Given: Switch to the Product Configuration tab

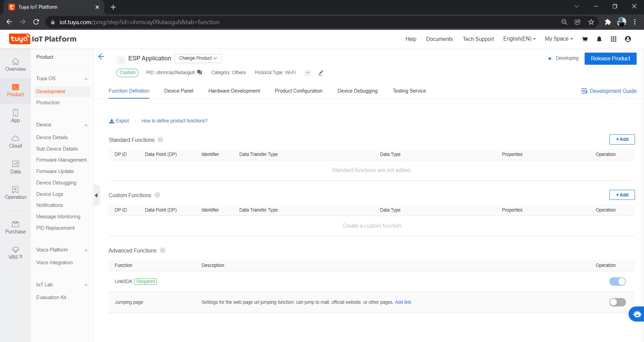Looking at the screenshot, I should click(x=299, y=91).
